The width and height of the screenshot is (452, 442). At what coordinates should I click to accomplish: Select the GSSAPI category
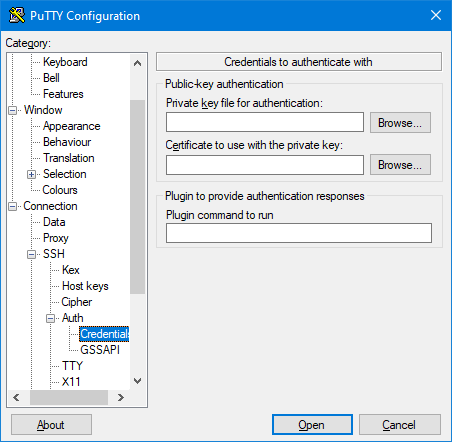pos(100,350)
